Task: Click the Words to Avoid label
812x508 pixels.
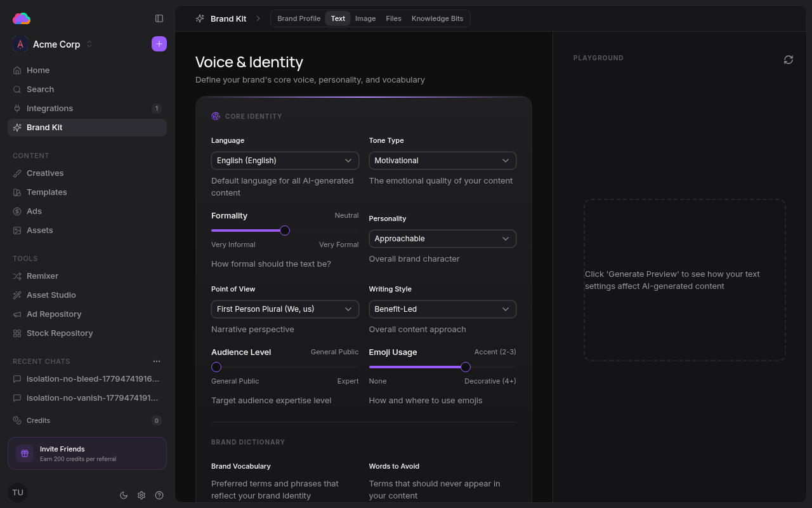Action: pos(394,466)
